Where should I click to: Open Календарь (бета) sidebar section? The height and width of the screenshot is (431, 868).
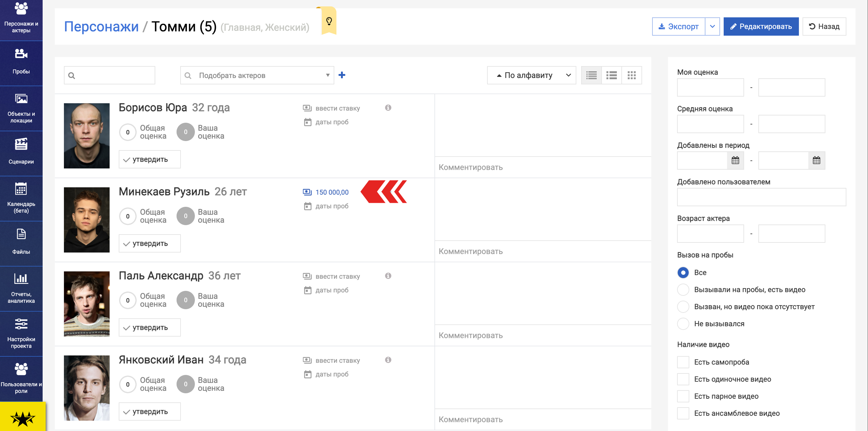21,199
